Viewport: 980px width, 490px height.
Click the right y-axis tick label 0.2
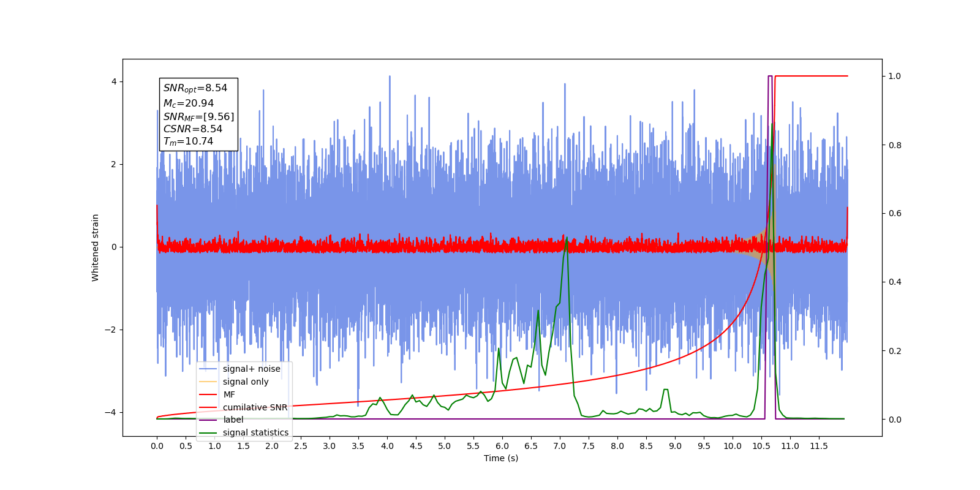[x=895, y=351]
